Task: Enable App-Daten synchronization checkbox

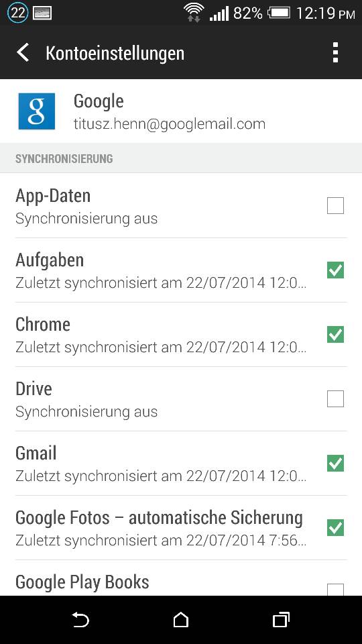Action: [x=335, y=205]
